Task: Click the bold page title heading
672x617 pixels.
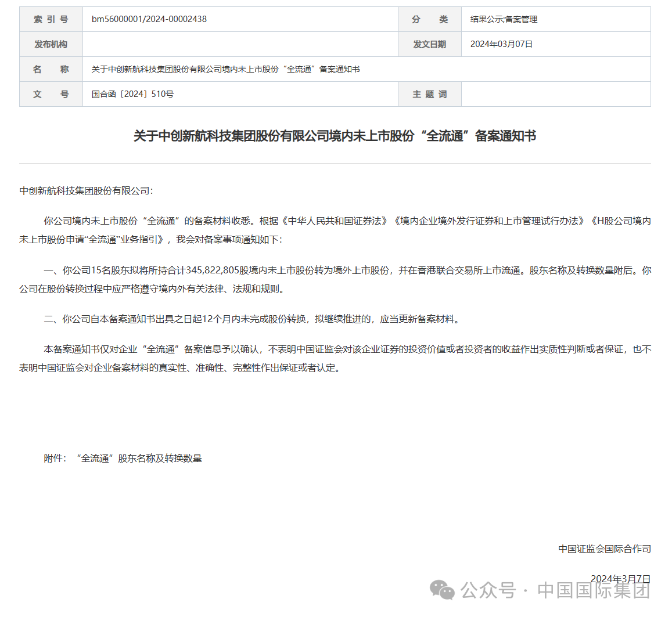Action: [x=335, y=136]
